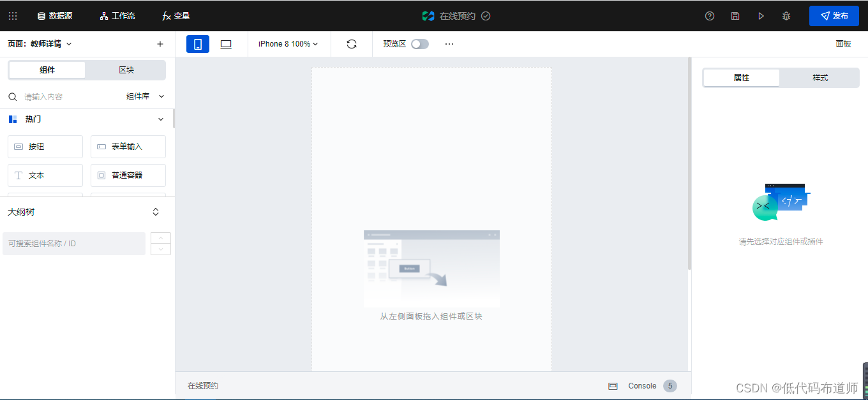Click the refresh canvas icon
Screen dimensions: 868x400
352,44
